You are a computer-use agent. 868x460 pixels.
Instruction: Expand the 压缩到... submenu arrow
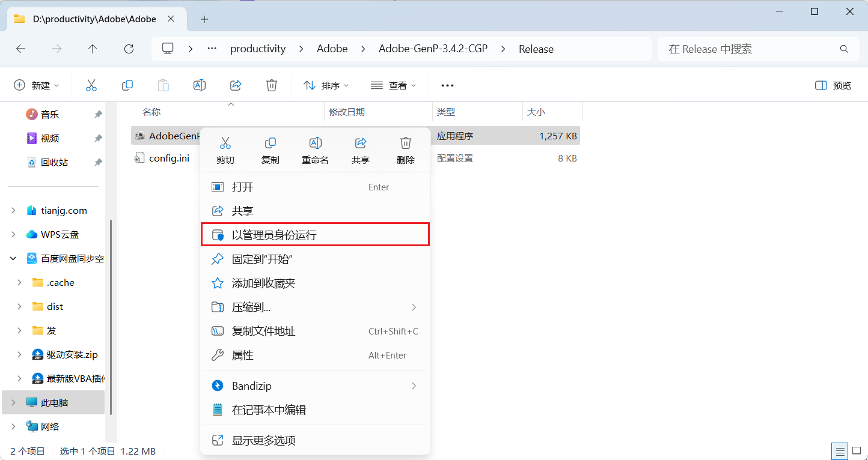[x=414, y=307]
